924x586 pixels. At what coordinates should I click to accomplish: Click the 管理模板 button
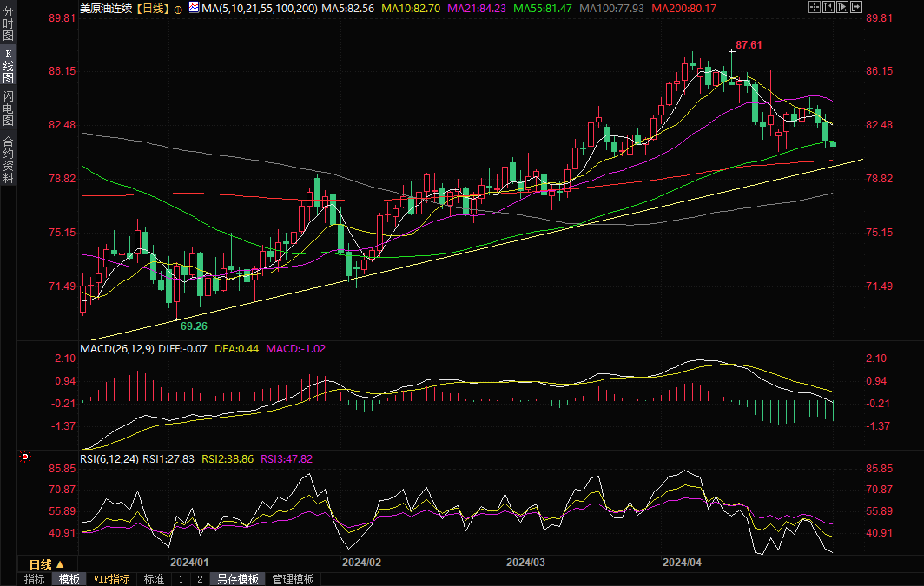point(293,579)
